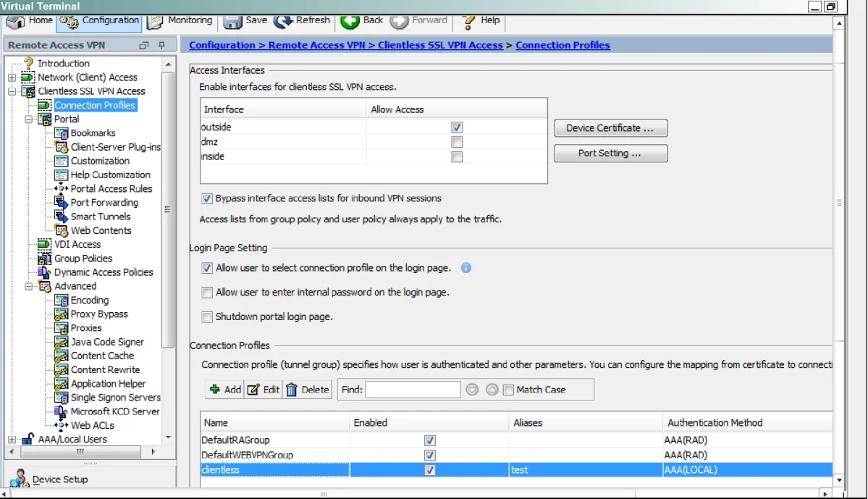Toggle Allow user to select connection profile
This screenshot has width=868, height=499.
pyautogui.click(x=207, y=268)
